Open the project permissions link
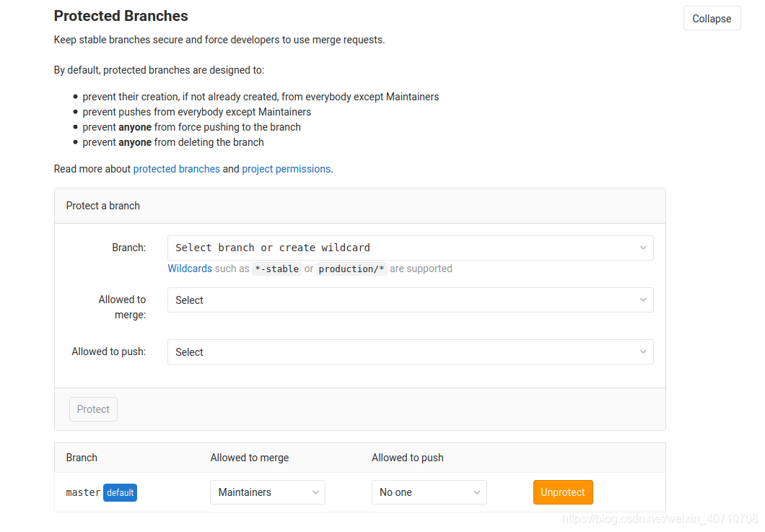765x532 pixels. coord(287,169)
